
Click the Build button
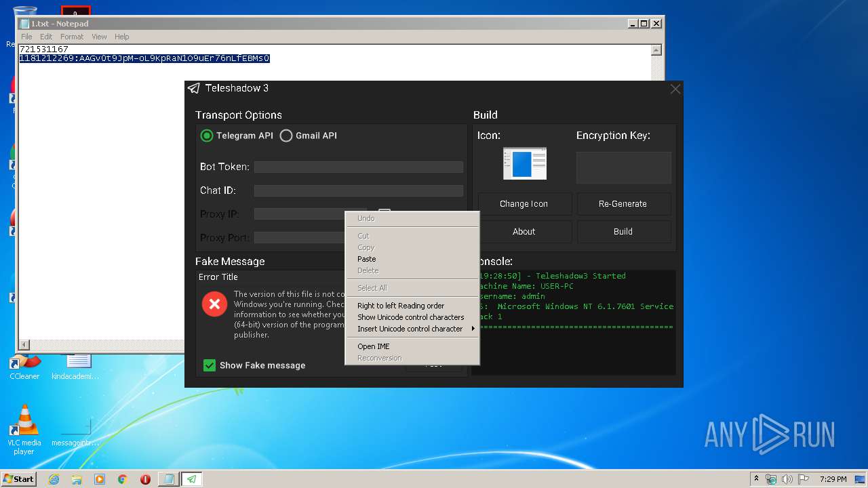pos(623,232)
